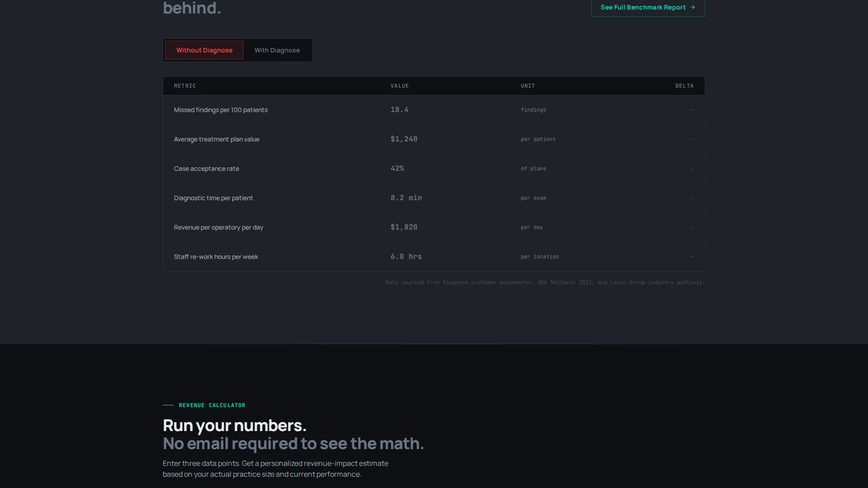The height and width of the screenshot is (488, 868).
Task: Switch to the With Diagnose view
Action: 277,50
